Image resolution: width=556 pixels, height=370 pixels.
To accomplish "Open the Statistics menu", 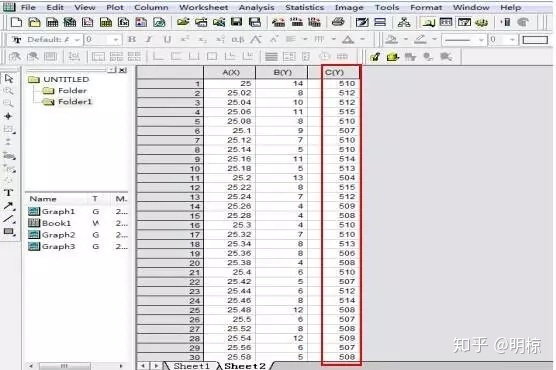I will (x=305, y=7).
